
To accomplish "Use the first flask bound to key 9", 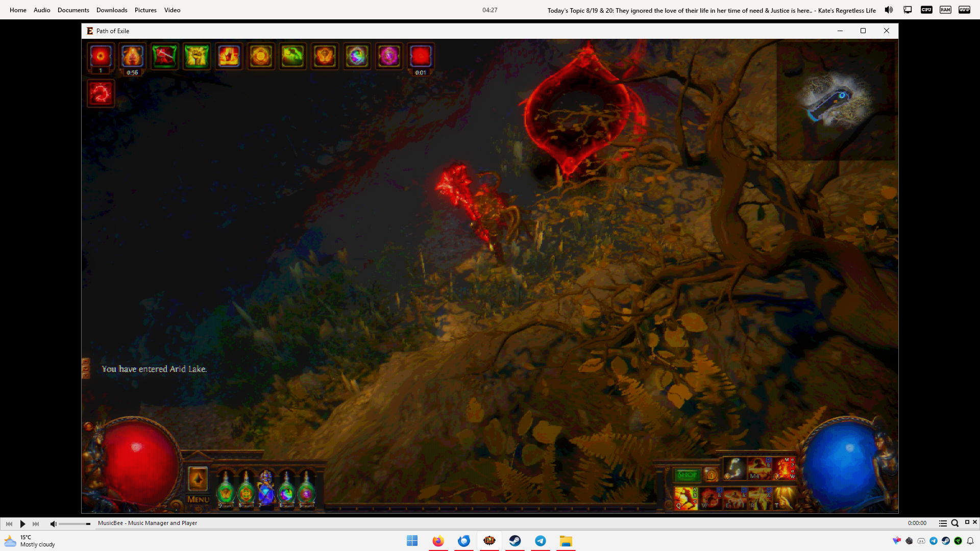I will [x=226, y=489].
